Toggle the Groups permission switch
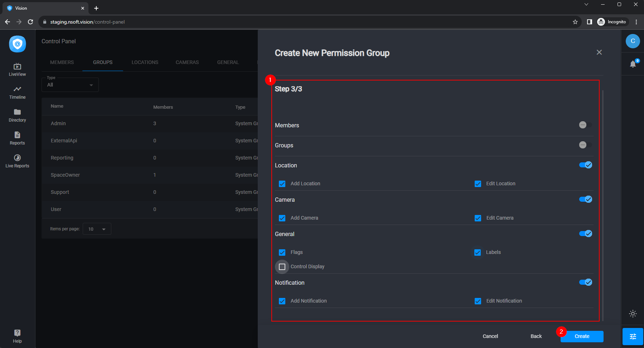 pos(585,145)
